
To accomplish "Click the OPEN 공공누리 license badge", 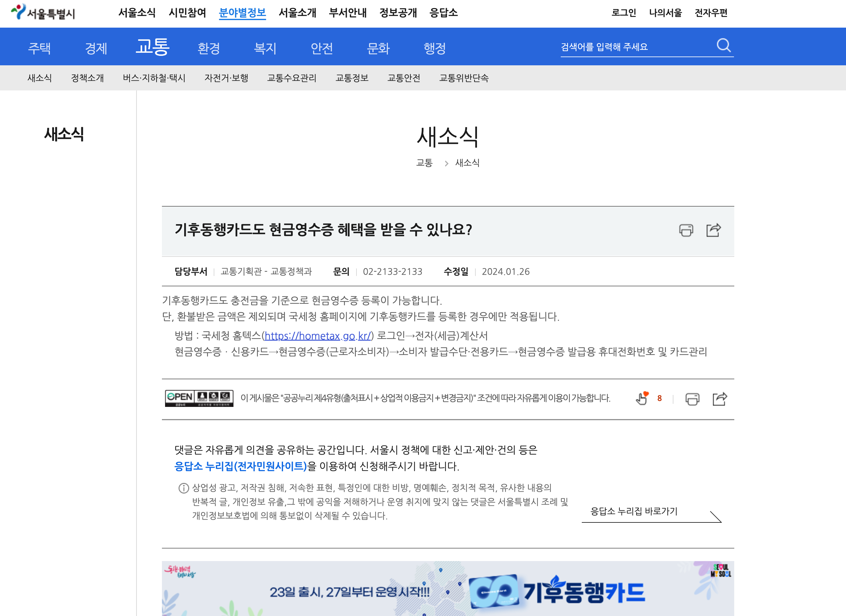I will pyautogui.click(x=199, y=398).
